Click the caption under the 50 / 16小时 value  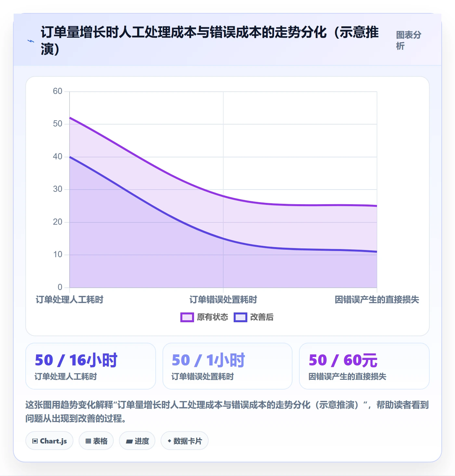coord(66,377)
